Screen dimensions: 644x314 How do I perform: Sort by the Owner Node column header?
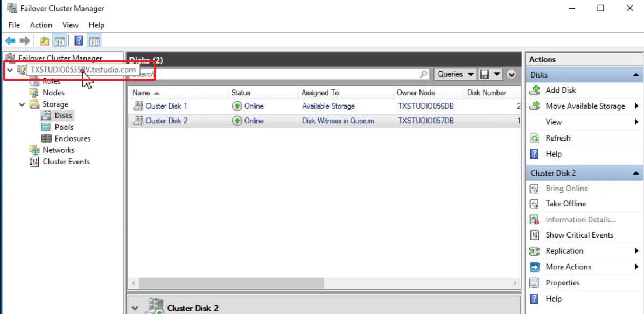point(429,93)
